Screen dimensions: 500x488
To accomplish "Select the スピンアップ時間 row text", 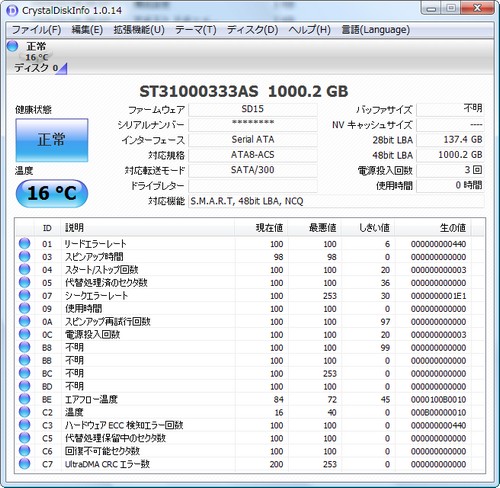I will [x=94, y=257].
